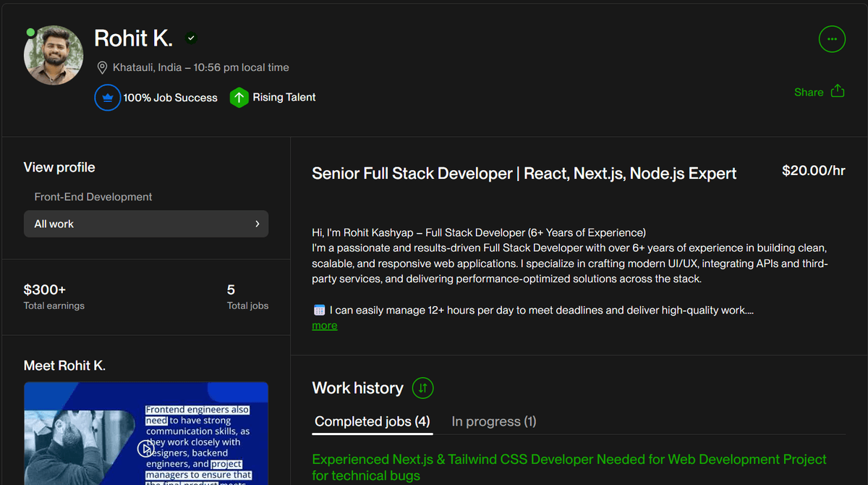This screenshot has width=868, height=485.
Task: Click the Rising Talent green arrow badge
Action: point(239,97)
